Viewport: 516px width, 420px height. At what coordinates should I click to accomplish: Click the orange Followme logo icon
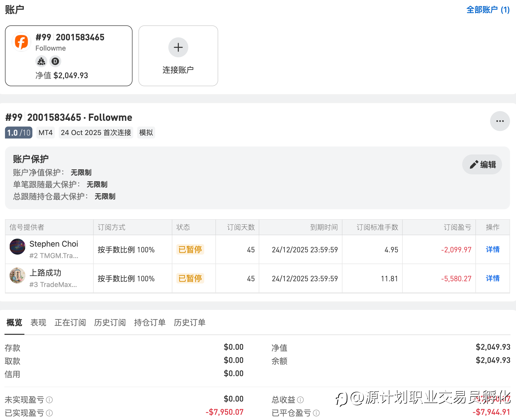(21, 42)
